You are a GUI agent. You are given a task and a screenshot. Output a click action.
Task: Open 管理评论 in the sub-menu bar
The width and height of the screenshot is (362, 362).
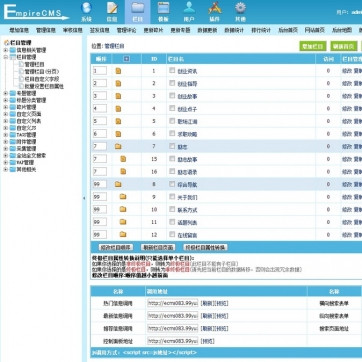pos(126,30)
